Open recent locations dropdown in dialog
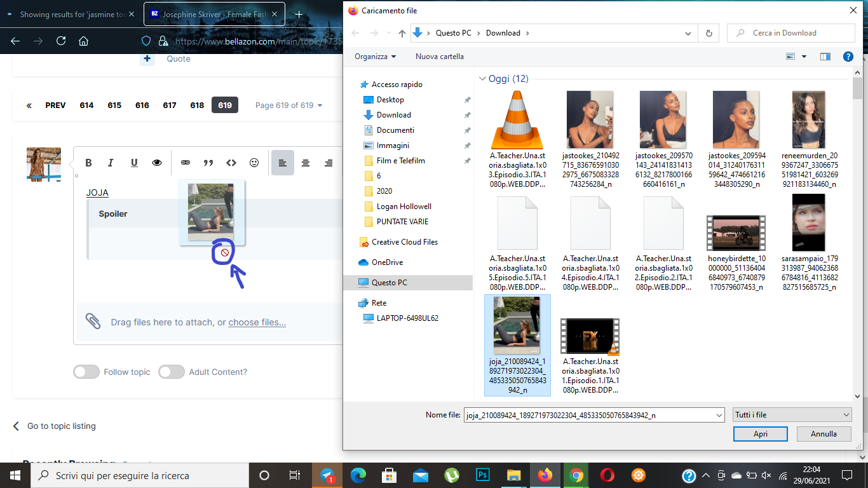The image size is (868, 488). click(x=388, y=33)
